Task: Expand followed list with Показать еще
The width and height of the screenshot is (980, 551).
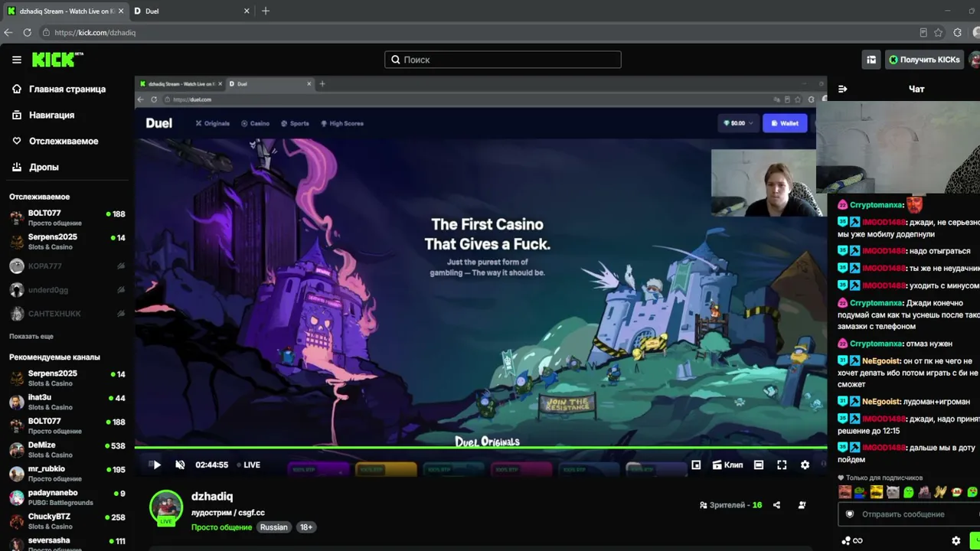Action: click(x=31, y=336)
